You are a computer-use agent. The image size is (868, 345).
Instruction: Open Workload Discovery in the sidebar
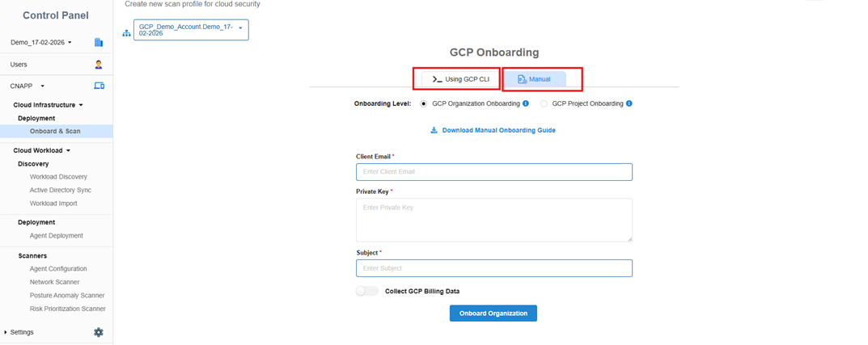58,177
